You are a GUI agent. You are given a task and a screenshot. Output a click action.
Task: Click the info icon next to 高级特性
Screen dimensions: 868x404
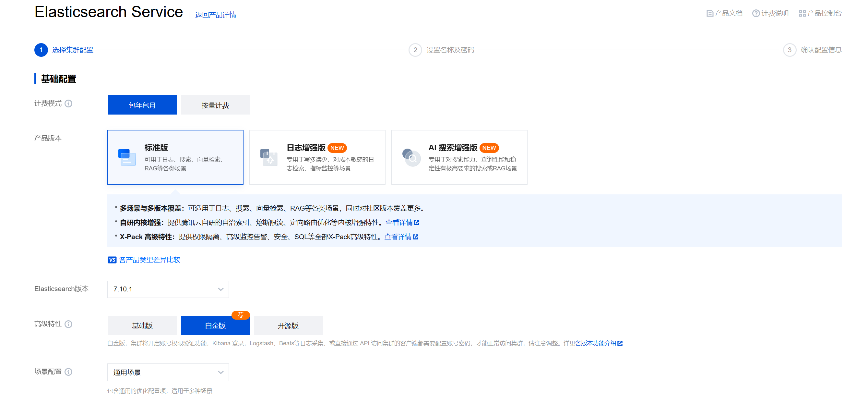point(68,324)
